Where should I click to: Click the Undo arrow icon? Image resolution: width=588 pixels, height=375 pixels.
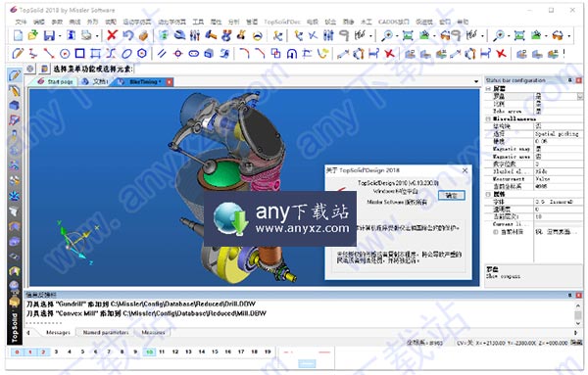(x=127, y=35)
